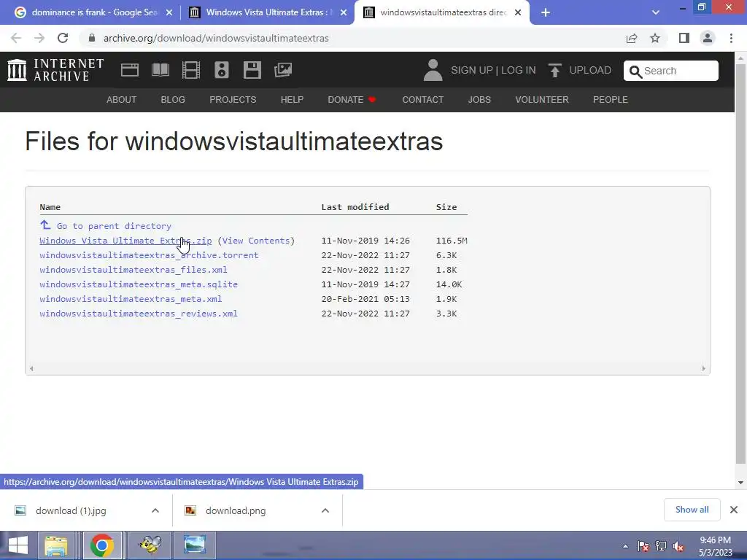747x560 pixels.
Task: Expand options for download.png
Action: tap(325, 510)
